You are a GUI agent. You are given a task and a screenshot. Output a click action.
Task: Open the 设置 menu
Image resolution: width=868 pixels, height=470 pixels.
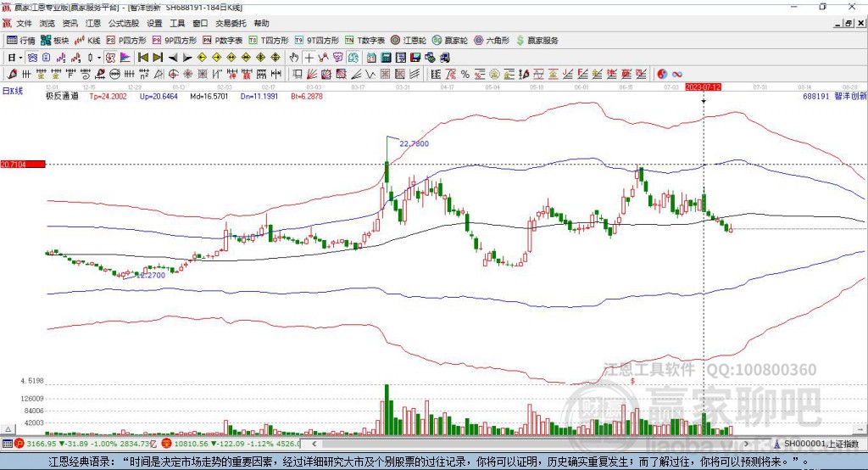click(154, 23)
